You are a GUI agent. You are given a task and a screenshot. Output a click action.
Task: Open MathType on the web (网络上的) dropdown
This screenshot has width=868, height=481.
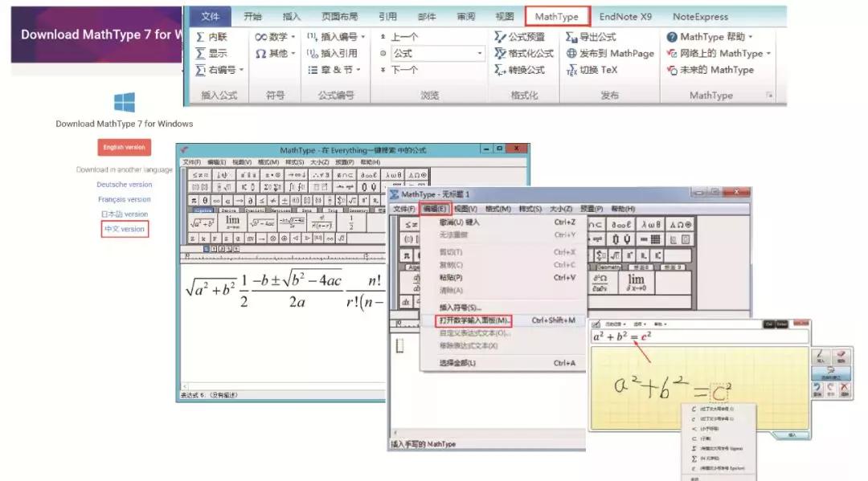click(x=719, y=54)
